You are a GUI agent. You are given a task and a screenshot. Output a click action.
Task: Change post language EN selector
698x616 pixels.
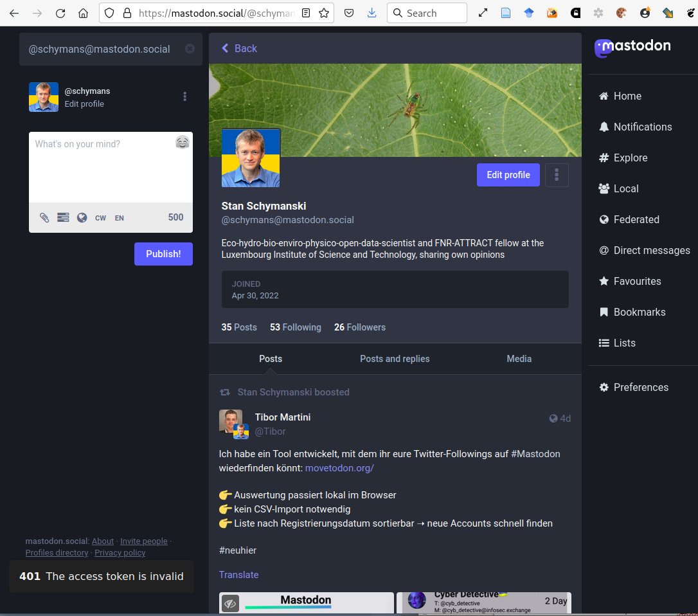coord(120,218)
